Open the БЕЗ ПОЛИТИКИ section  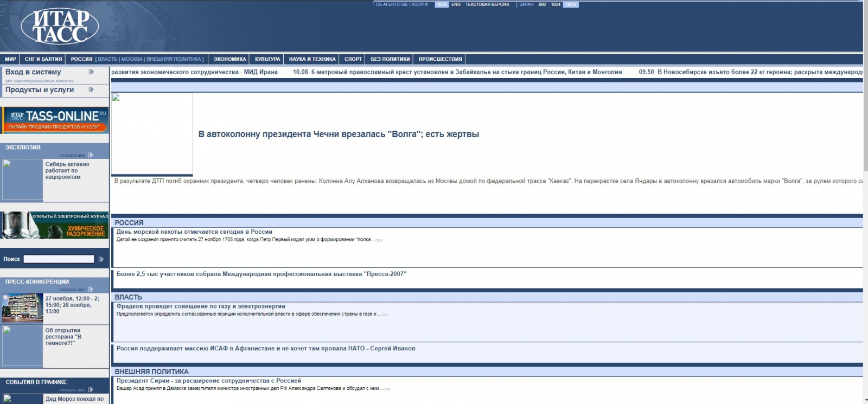click(390, 59)
